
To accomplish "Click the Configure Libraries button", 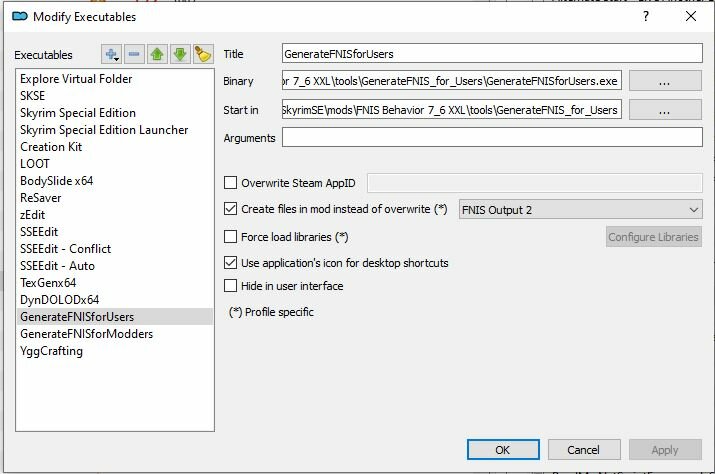I will 653,237.
